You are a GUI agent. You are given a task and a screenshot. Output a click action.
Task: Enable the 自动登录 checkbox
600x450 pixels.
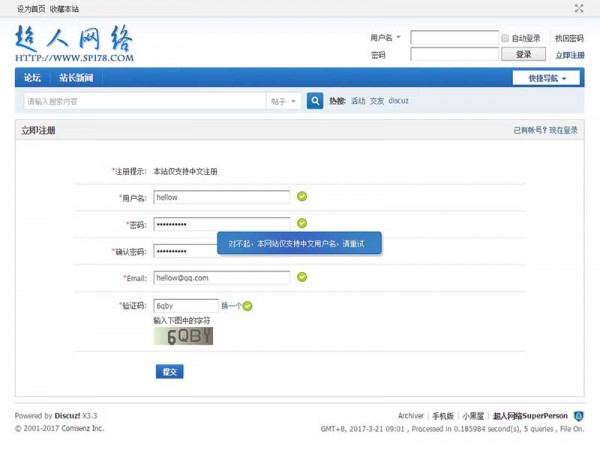tap(505, 38)
